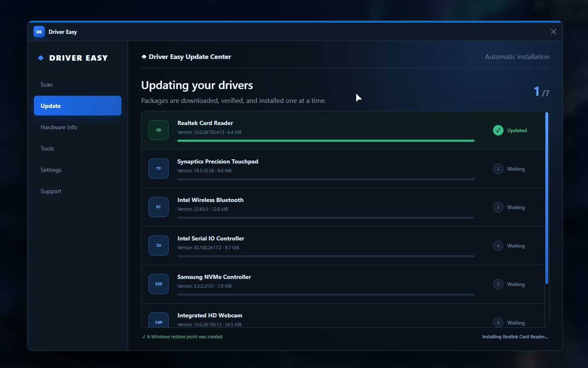The height and width of the screenshot is (368, 588).
Task: Click the Version 3.3.0.2101 text
Action: [196, 286]
